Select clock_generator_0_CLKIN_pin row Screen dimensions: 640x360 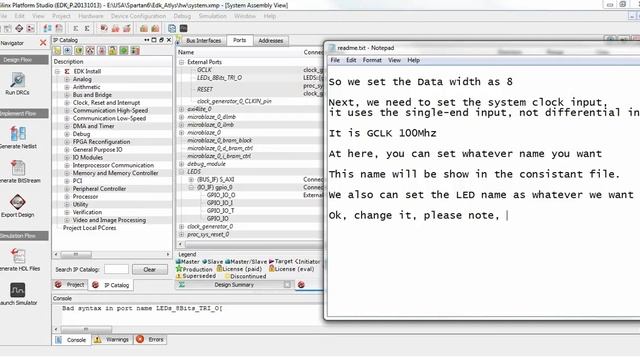234,101
